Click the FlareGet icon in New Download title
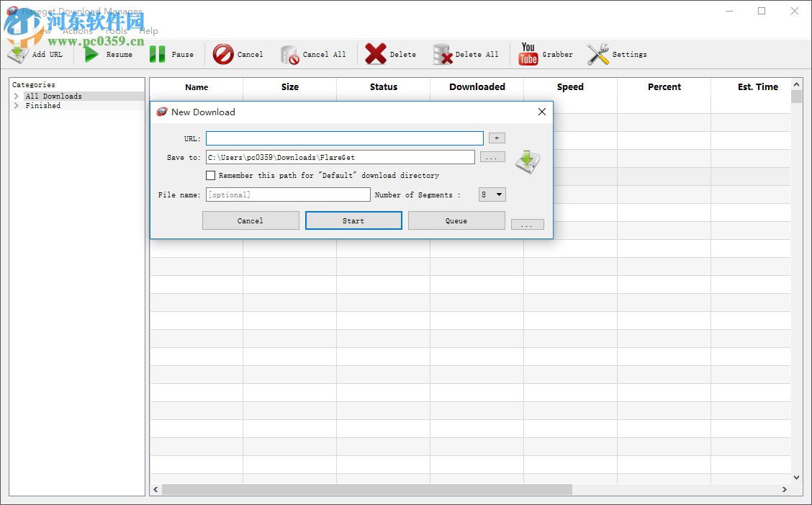 click(x=162, y=112)
